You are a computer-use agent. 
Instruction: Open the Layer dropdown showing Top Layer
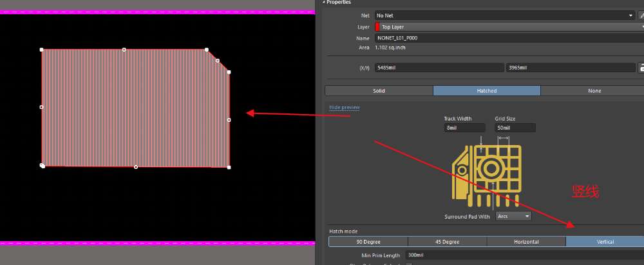click(509, 26)
